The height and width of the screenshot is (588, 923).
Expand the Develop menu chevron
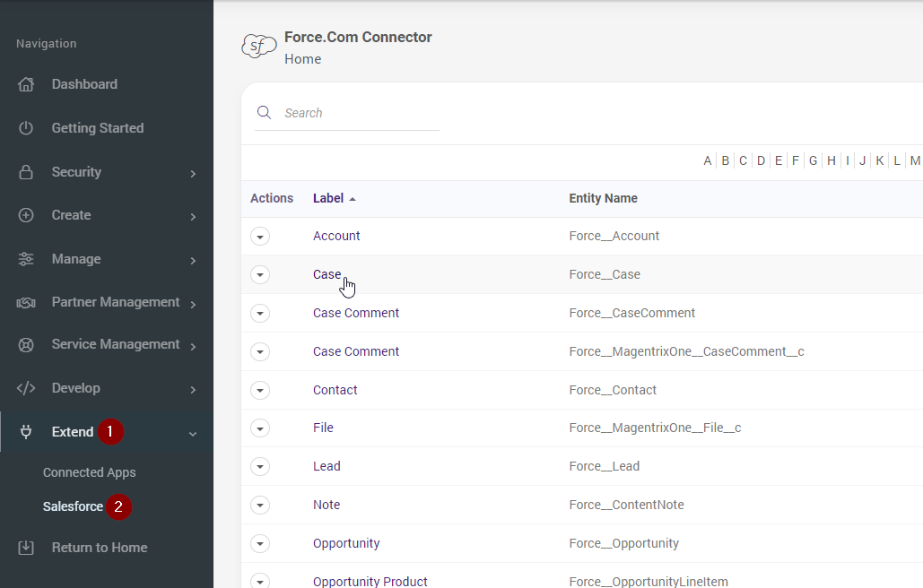(193, 390)
